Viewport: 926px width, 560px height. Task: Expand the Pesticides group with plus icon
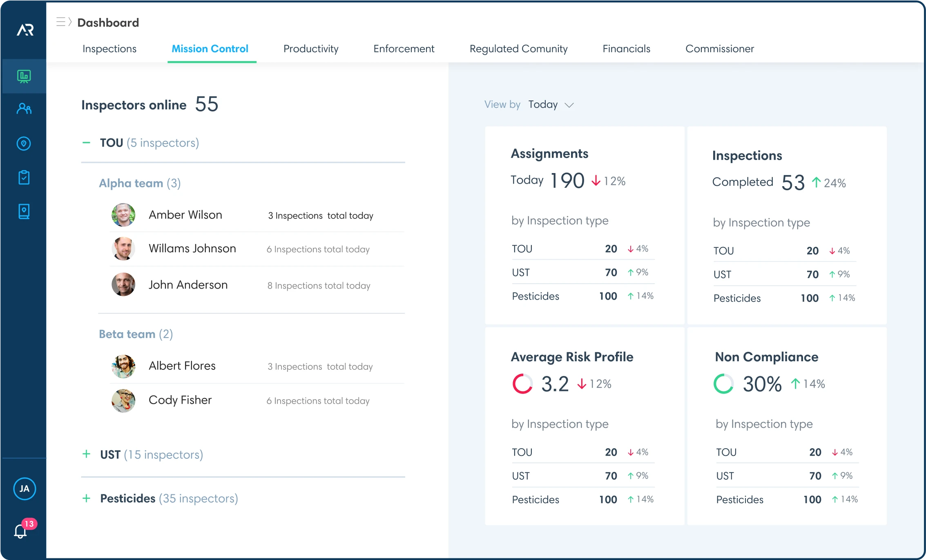coord(86,498)
